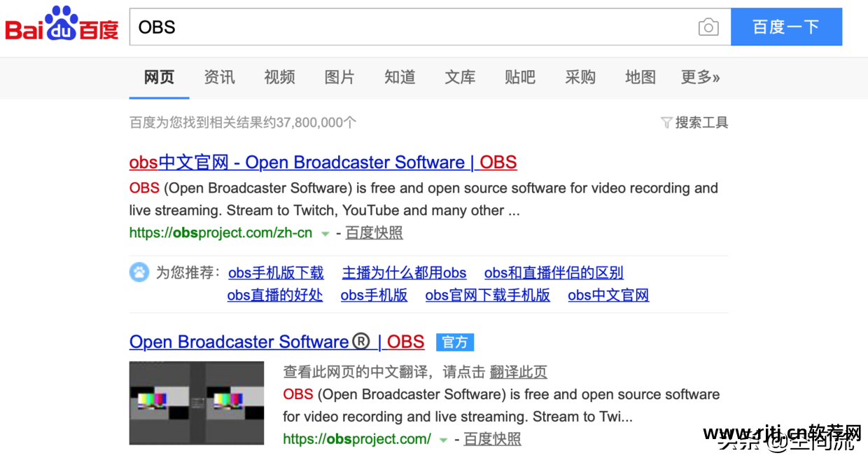Open suggestion 主播为什么都用obs
The image size is (868, 465).
(404, 272)
